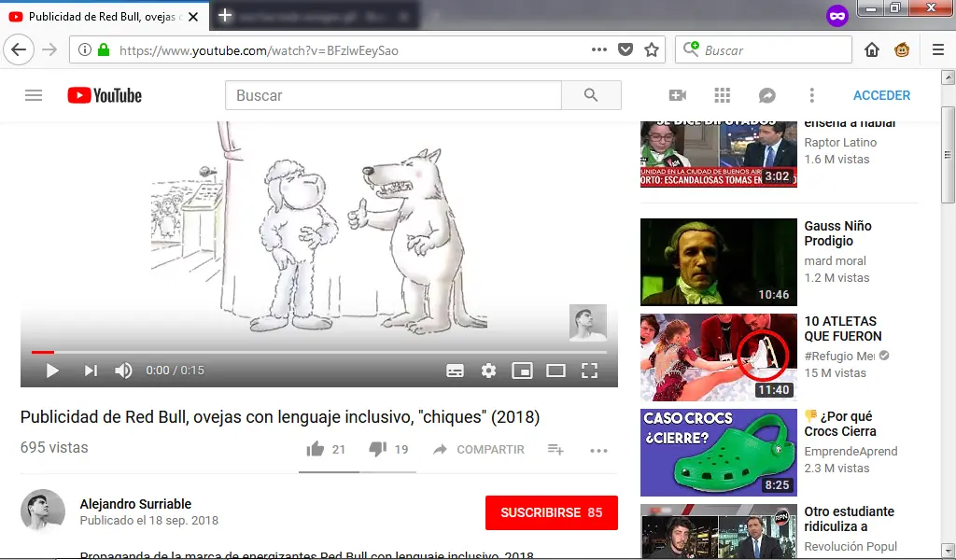Open ¿Por qué Crocs Cierra title
Viewport: 956px width, 560px height.
coord(840,424)
